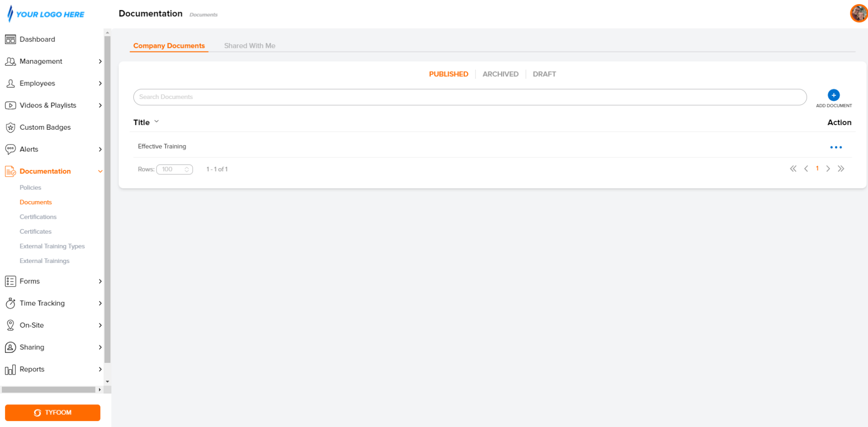Click the Custom Badges shield icon
This screenshot has width=868, height=427.
tap(10, 127)
